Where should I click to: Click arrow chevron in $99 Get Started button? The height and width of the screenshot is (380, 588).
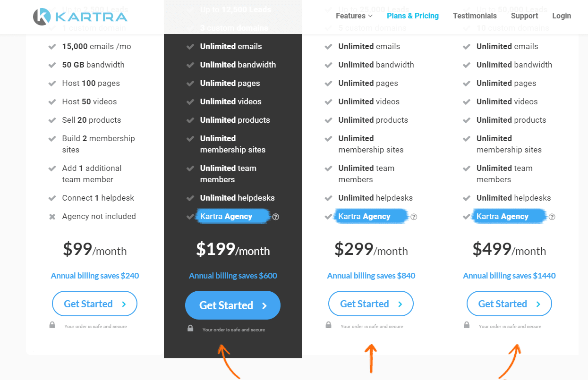coord(124,304)
